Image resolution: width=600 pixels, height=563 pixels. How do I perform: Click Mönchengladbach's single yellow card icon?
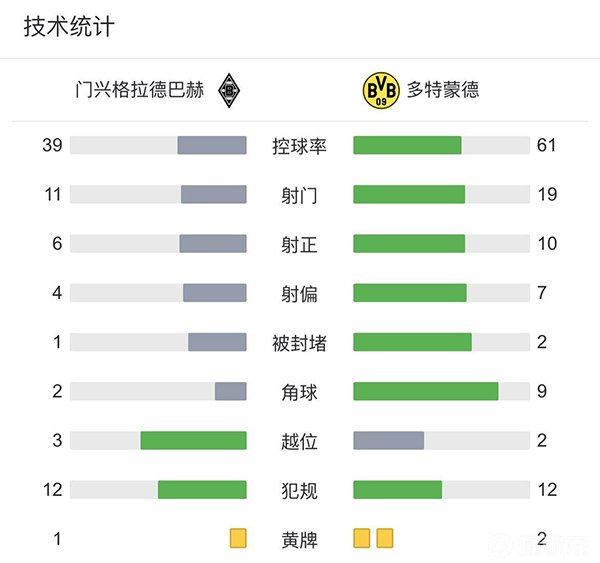tap(238, 539)
